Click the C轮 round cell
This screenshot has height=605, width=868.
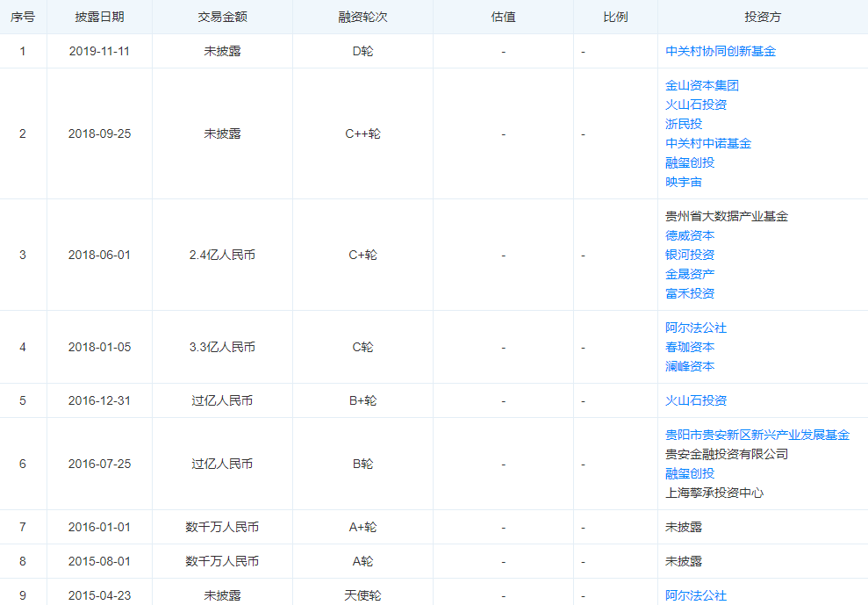coord(363,348)
